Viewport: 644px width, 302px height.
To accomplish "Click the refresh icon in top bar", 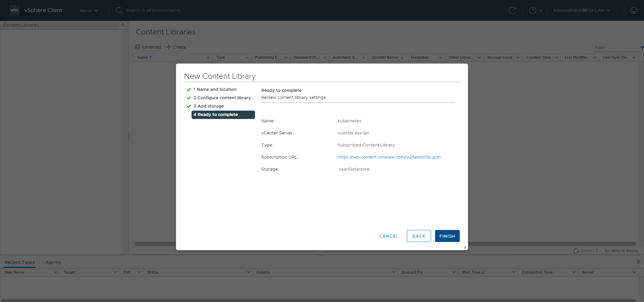I will (x=512, y=10).
